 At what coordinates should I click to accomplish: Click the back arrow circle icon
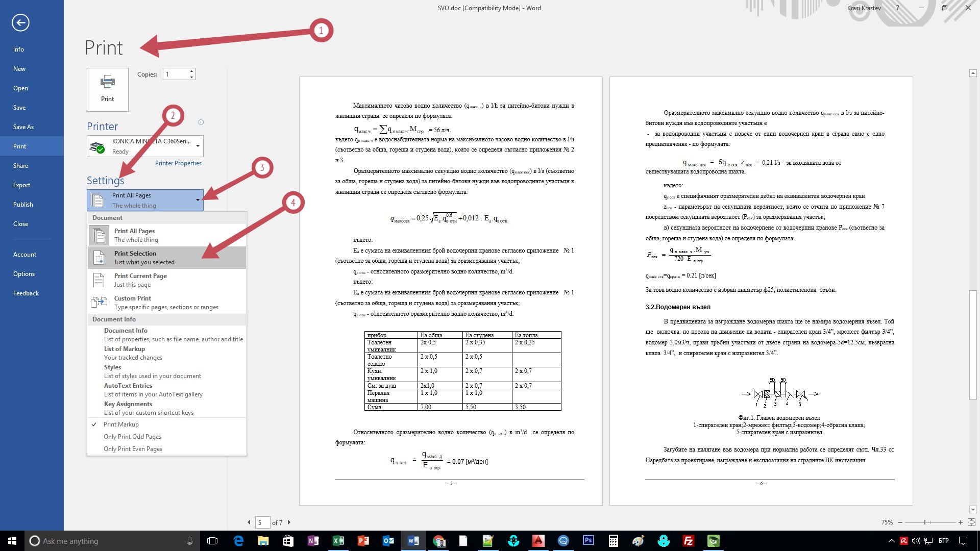[20, 22]
